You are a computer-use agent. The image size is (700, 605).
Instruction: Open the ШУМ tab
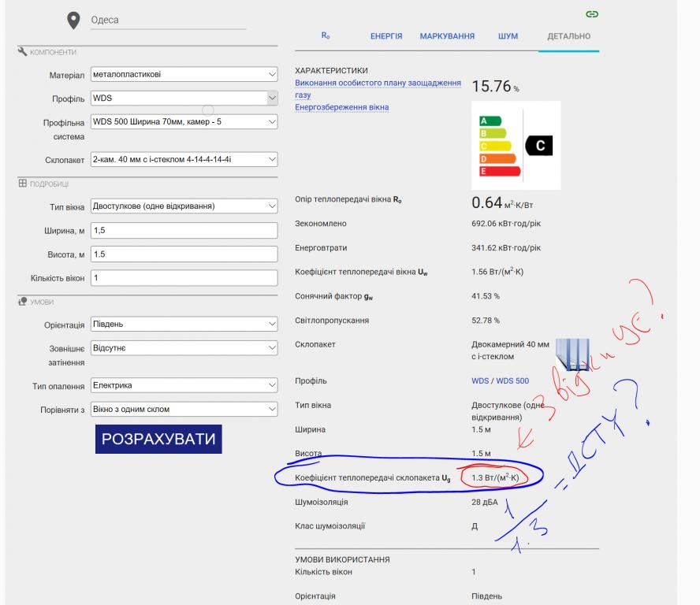(508, 37)
